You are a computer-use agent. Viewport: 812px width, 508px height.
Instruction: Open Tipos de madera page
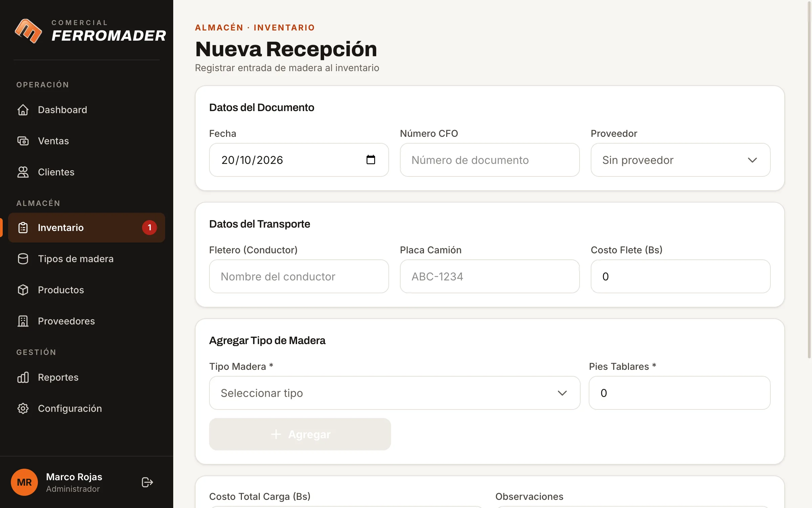point(87,259)
